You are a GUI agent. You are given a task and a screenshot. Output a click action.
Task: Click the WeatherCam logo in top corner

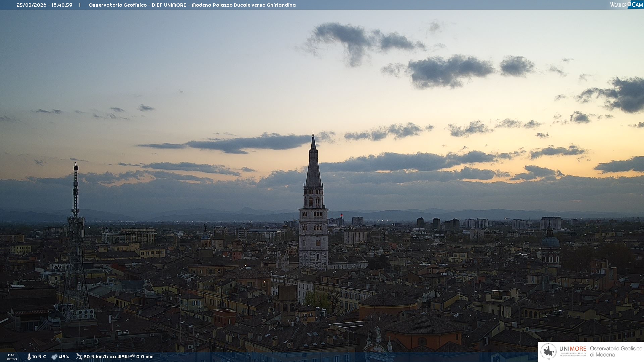tap(626, 4)
